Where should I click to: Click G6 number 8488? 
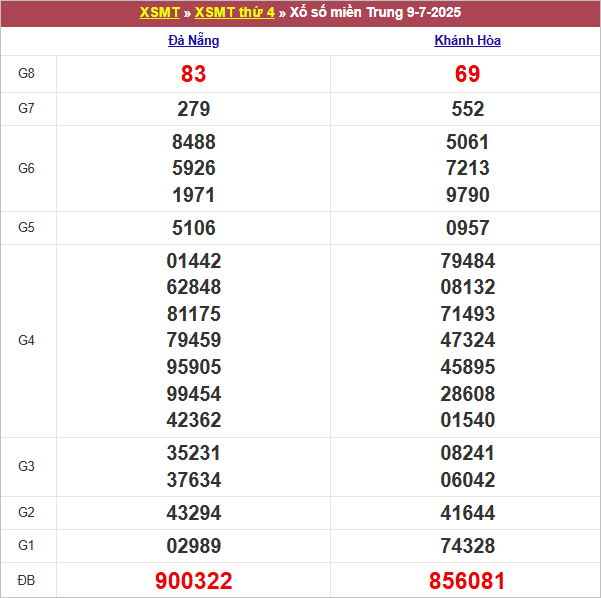pos(194,142)
